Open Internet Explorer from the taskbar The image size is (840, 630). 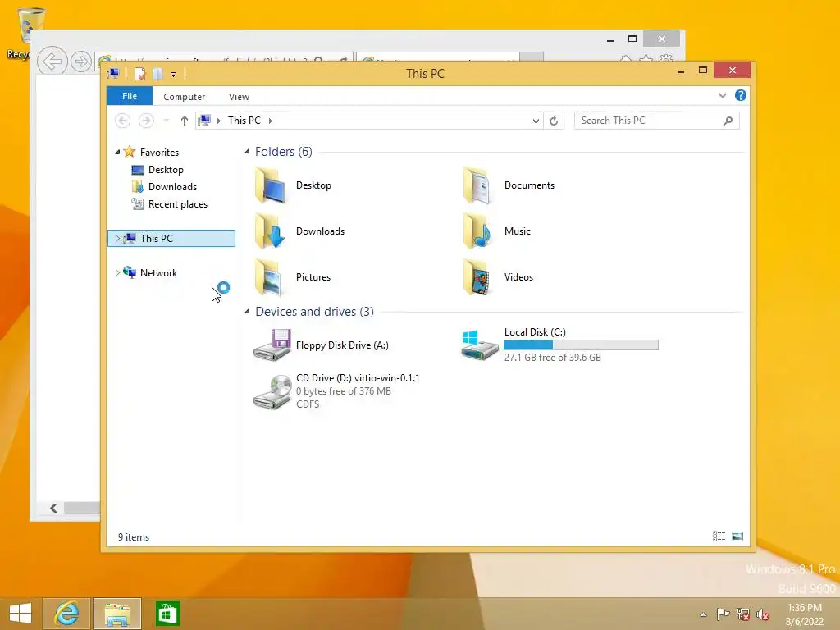coord(66,614)
